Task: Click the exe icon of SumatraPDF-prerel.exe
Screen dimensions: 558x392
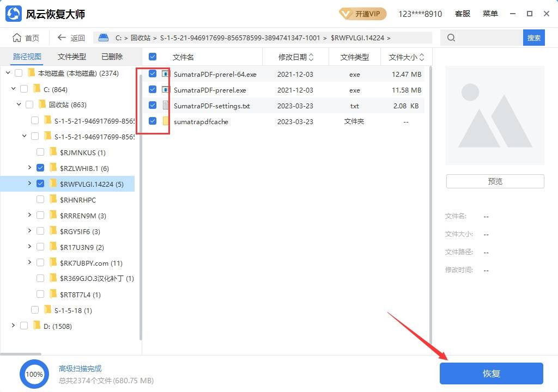Action: click(166, 90)
